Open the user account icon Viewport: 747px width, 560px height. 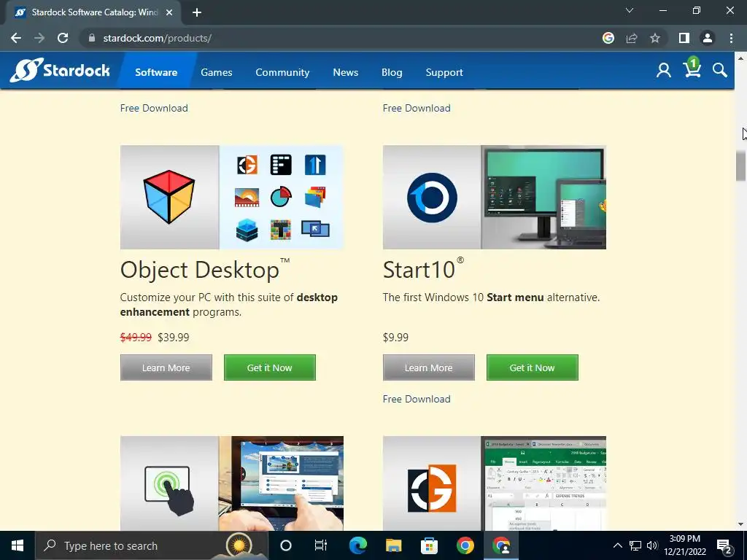tap(664, 71)
